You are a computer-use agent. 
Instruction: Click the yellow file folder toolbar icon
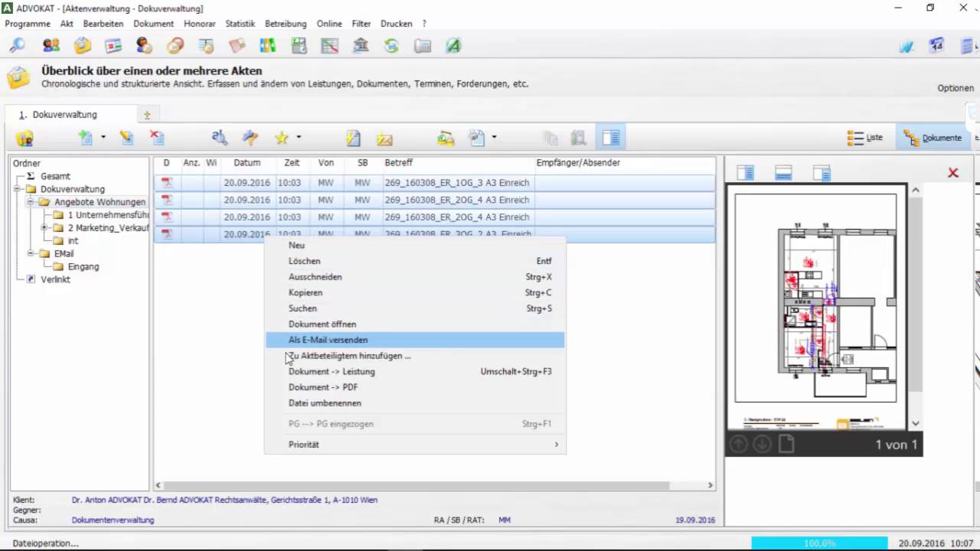point(82,46)
